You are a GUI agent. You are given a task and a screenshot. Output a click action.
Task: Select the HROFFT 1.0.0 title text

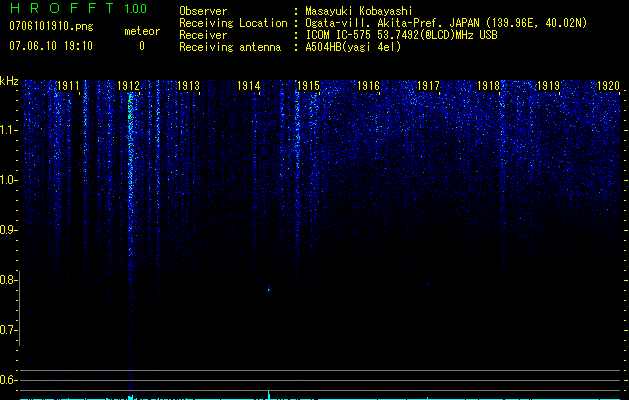coord(78,8)
